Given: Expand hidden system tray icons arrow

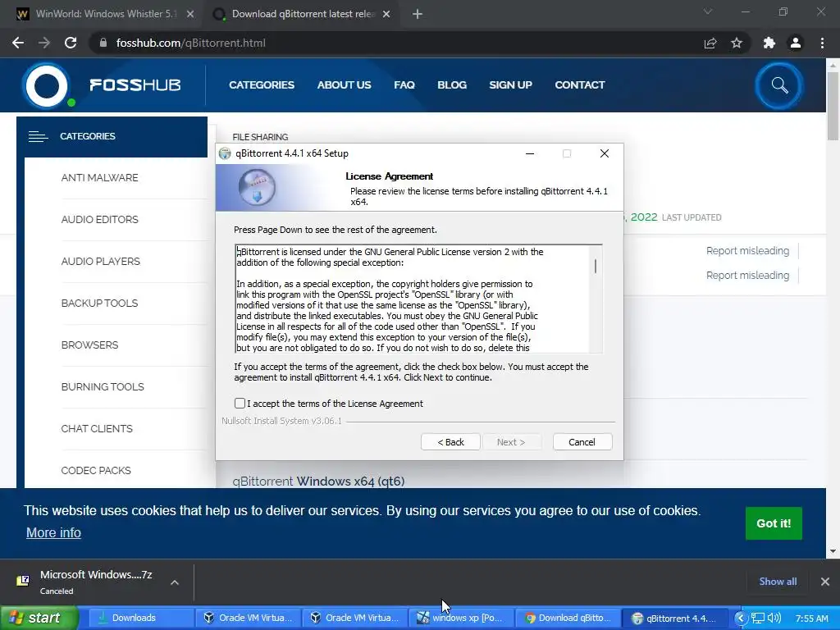Looking at the screenshot, I should pyautogui.click(x=741, y=619).
